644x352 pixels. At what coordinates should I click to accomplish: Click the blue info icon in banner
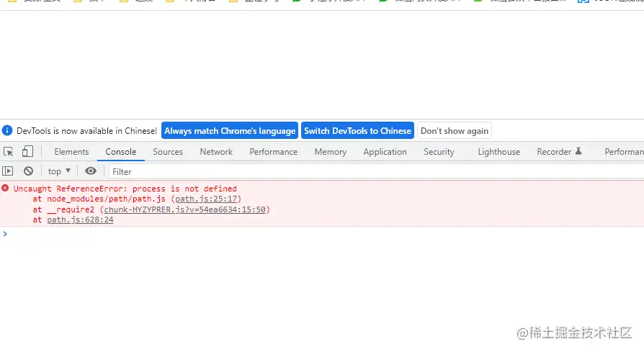pyautogui.click(x=7, y=130)
